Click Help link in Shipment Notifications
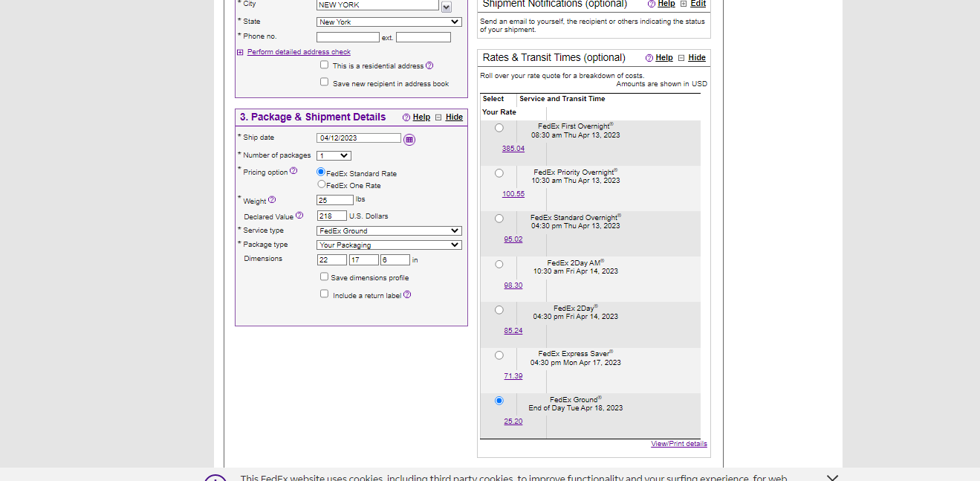This screenshot has height=481, width=980. (666, 4)
